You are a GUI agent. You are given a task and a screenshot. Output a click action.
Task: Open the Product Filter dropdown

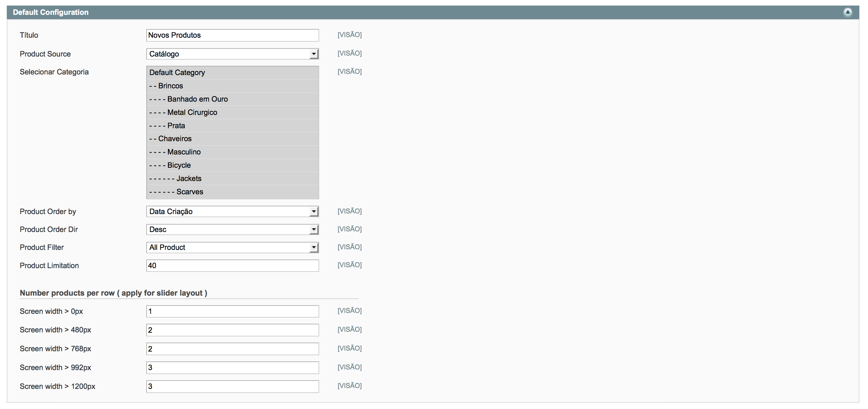coord(232,247)
